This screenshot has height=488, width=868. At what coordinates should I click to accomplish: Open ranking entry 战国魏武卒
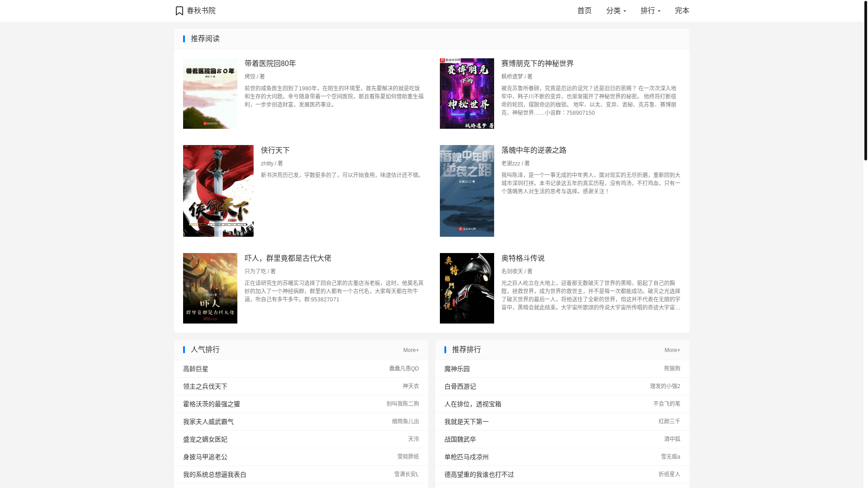460,440
